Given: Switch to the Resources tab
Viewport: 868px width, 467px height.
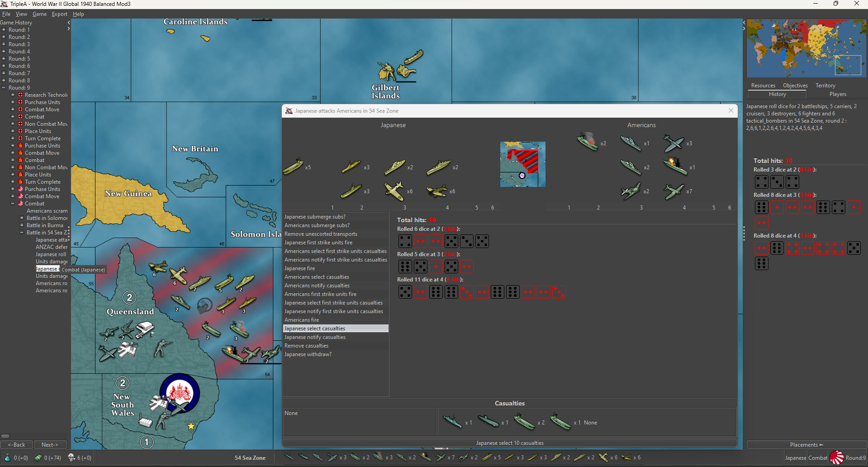Looking at the screenshot, I should (763, 86).
